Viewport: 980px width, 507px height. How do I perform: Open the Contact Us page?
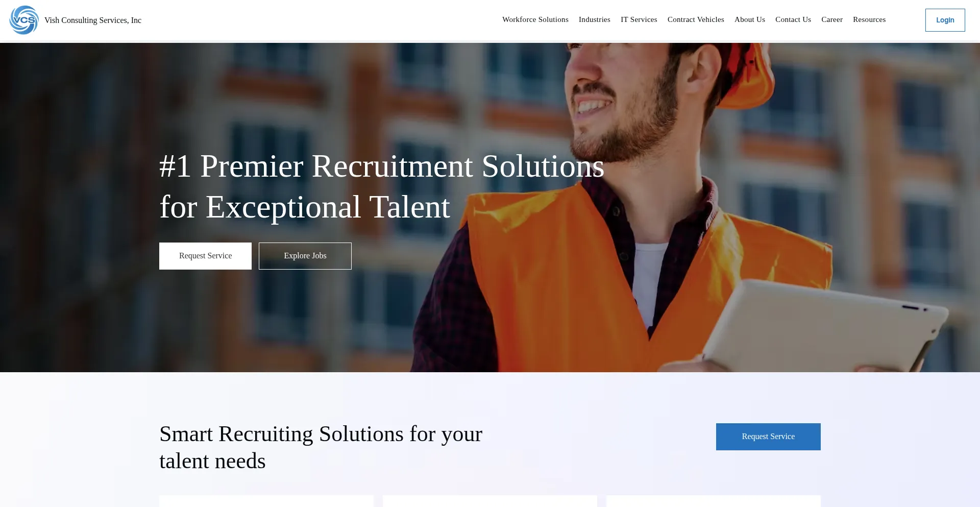coord(793,19)
